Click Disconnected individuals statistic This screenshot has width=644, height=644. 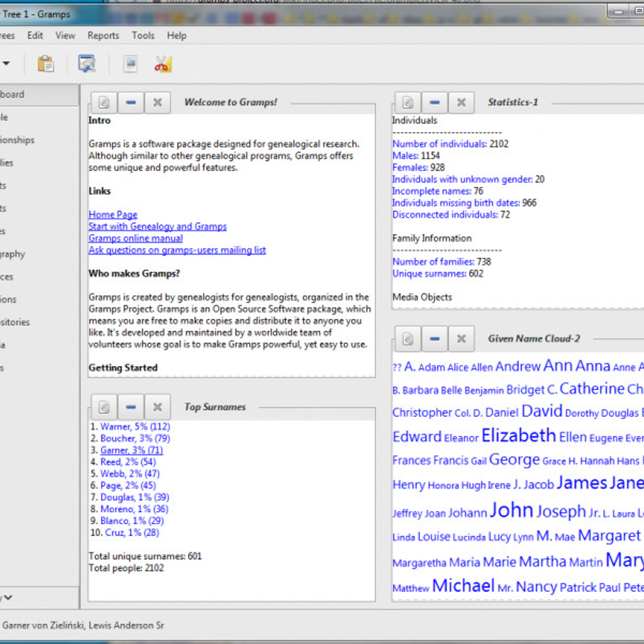click(x=445, y=215)
